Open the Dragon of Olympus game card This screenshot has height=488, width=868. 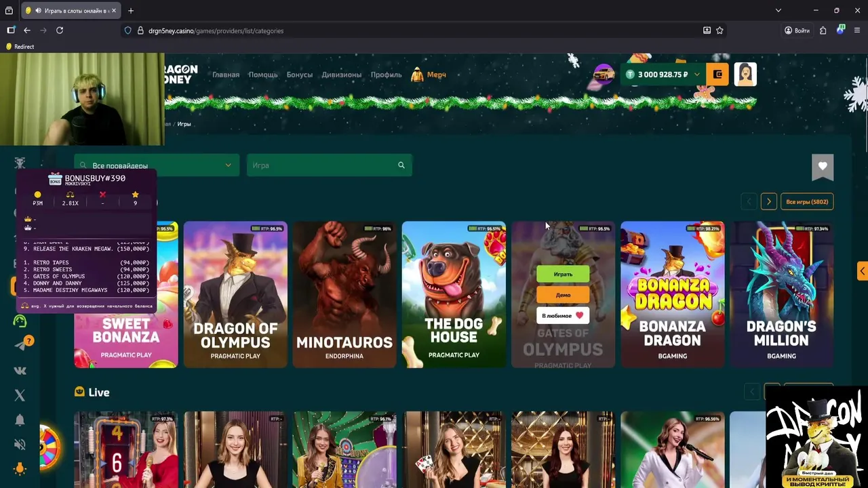click(x=235, y=294)
